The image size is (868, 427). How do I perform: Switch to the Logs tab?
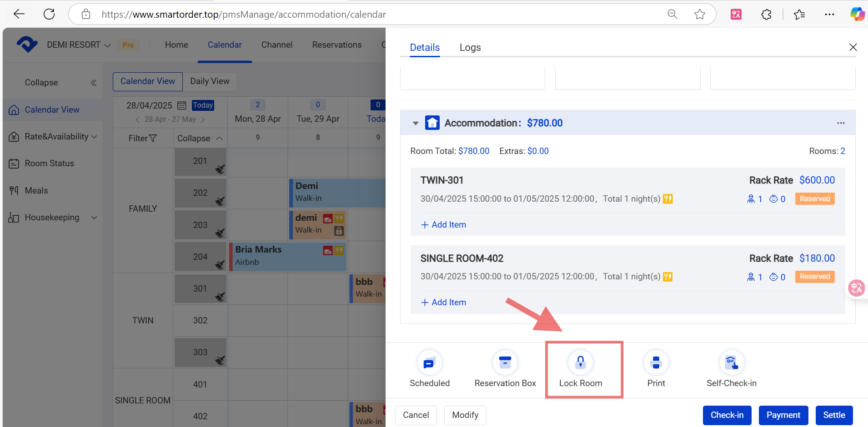(470, 47)
